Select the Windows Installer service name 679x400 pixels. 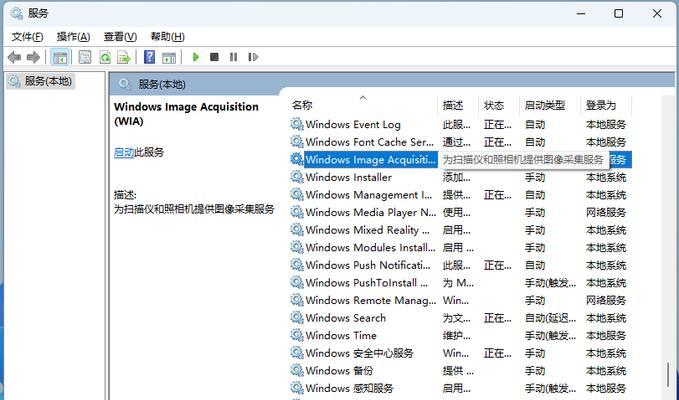(349, 177)
